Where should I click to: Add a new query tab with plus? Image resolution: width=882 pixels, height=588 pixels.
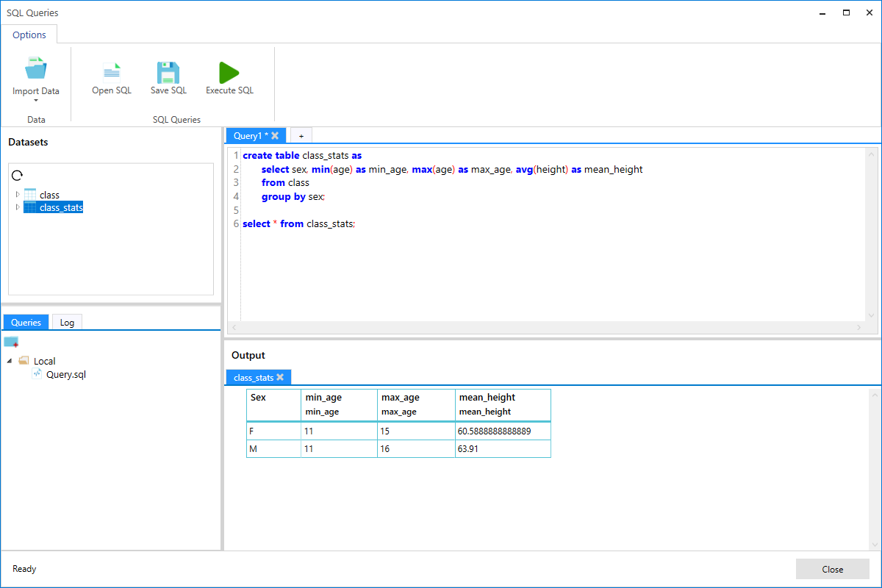click(x=301, y=136)
